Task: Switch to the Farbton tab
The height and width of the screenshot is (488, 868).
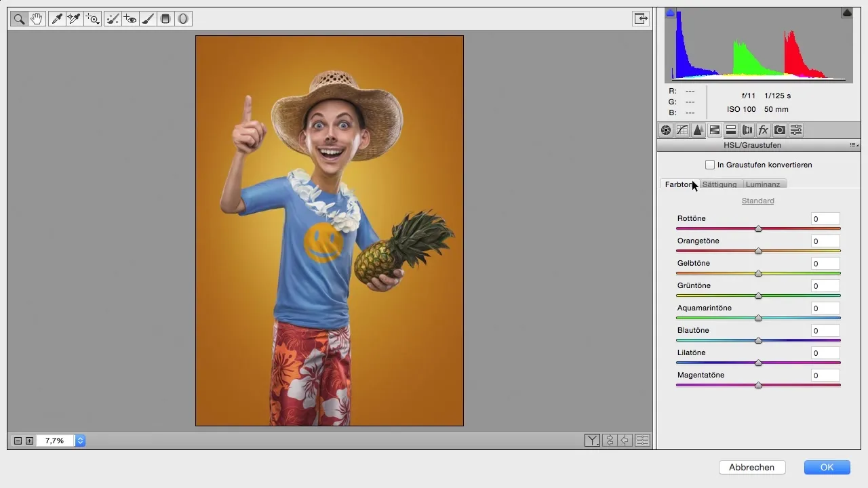Action: click(x=679, y=184)
